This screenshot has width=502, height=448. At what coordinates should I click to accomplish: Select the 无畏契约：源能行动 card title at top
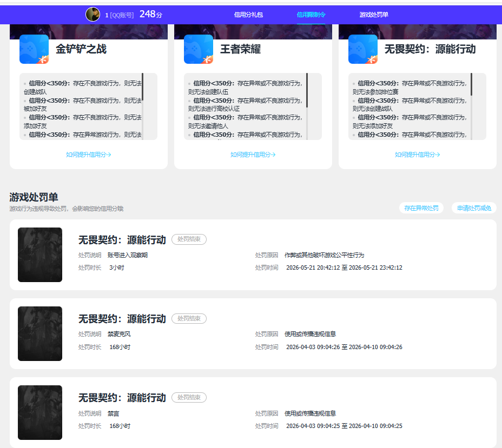(430, 49)
